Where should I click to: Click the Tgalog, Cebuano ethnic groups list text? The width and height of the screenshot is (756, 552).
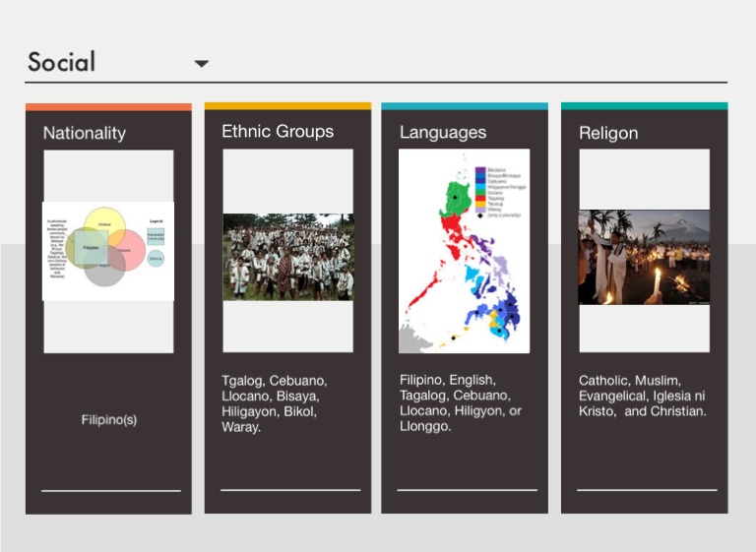[x=275, y=403]
